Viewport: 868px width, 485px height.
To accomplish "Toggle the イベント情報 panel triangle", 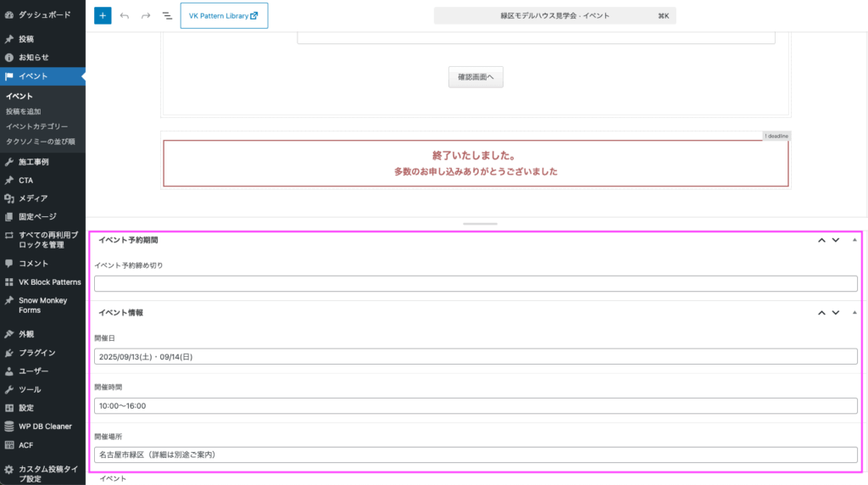I will point(854,313).
